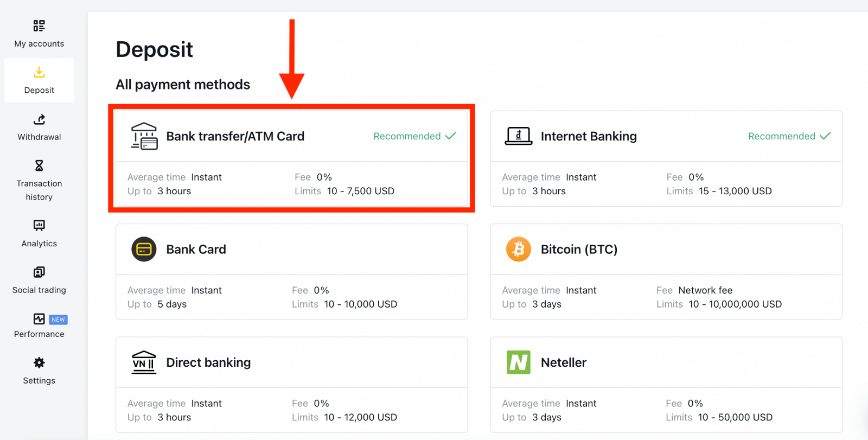This screenshot has width=868, height=440.
Task: Open the My accounts menu label
Action: (x=39, y=44)
